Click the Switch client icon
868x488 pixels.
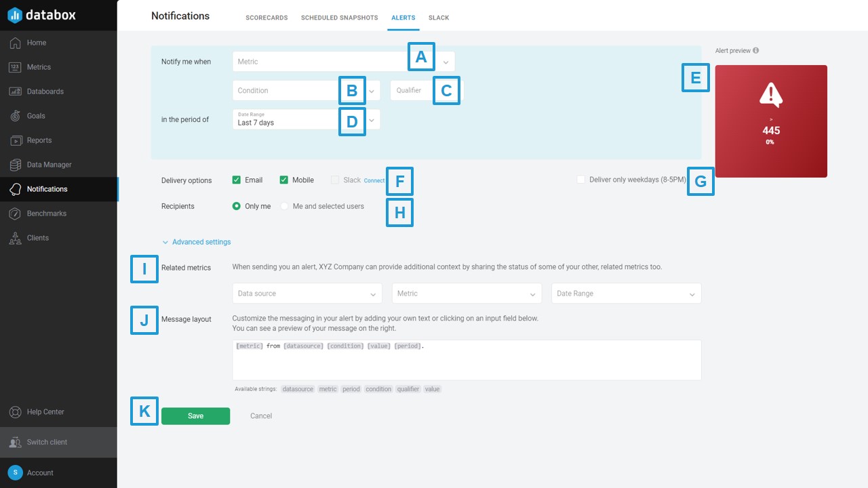15,442
